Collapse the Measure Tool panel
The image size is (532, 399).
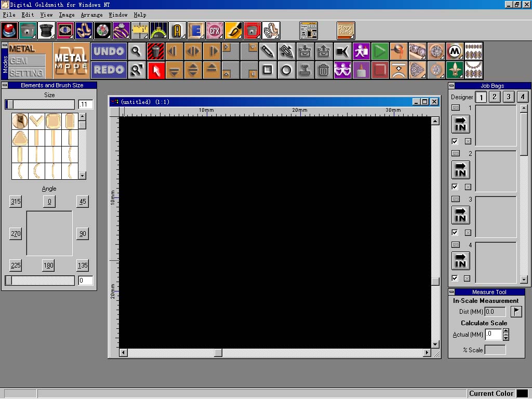click(x=451, y=292)
